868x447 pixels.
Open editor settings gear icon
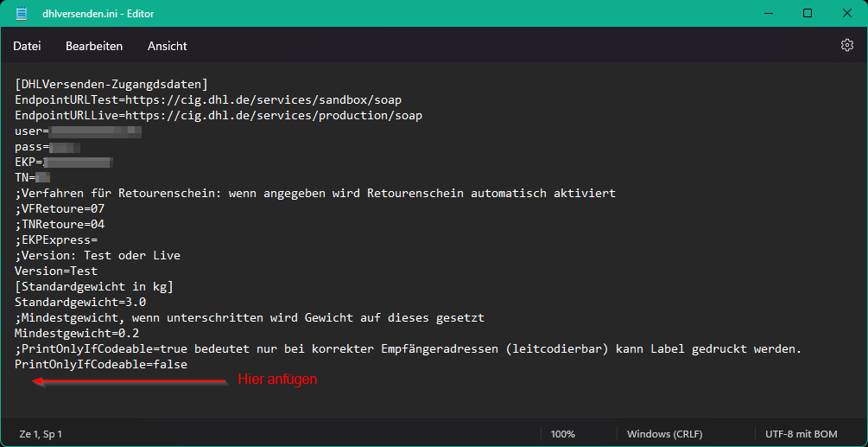[x=847, y=46]
